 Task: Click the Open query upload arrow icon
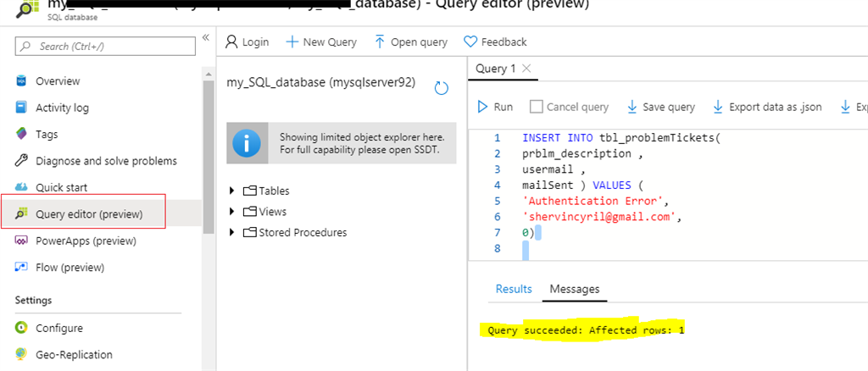379,42
